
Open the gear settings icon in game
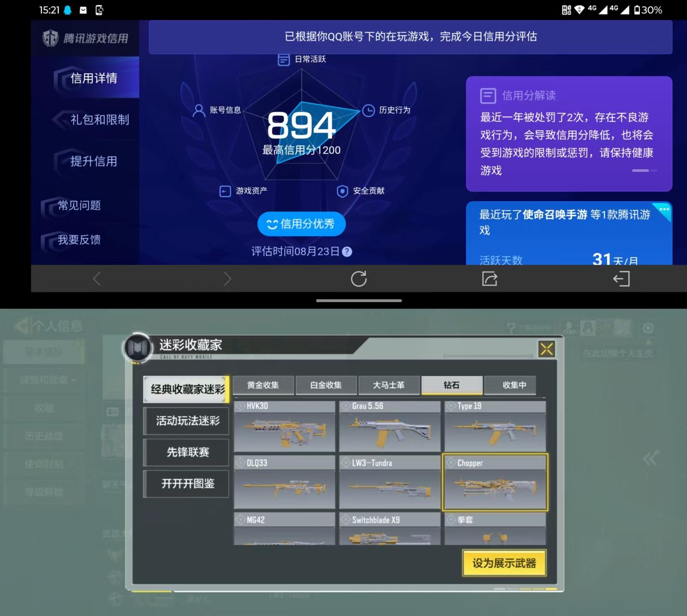coord(648,328)
